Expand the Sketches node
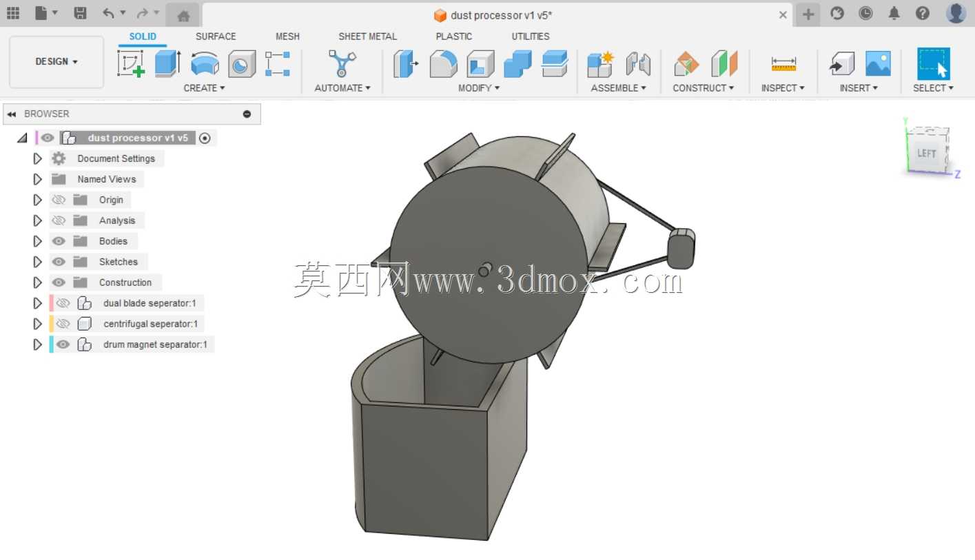 [38, 262]
